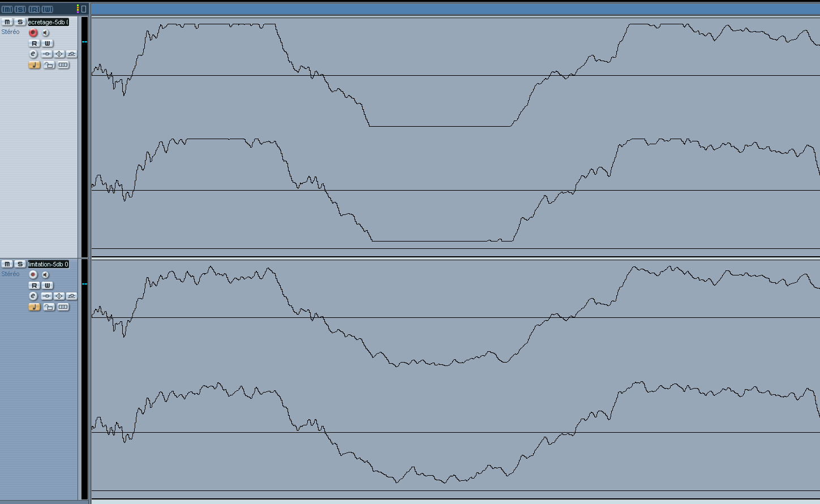This screenshot has height=504, width=820.
Task: Open track color selector in track list header
Action: pos(78,9)
